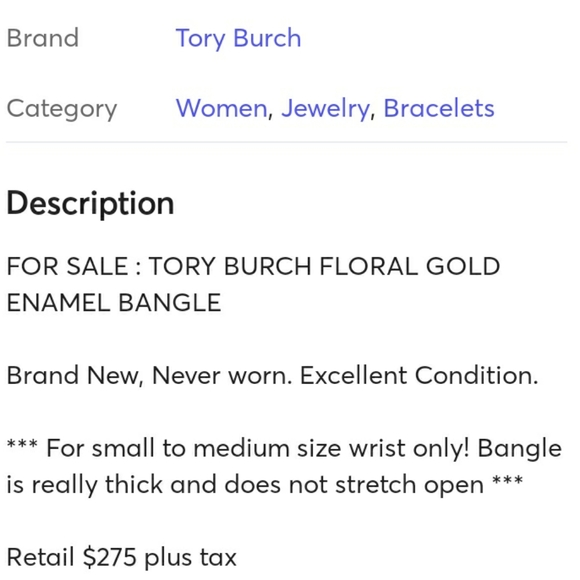Click the ENAMEL BANGLE text line
The image size is (580, 580).
click(x=114, y=303)
